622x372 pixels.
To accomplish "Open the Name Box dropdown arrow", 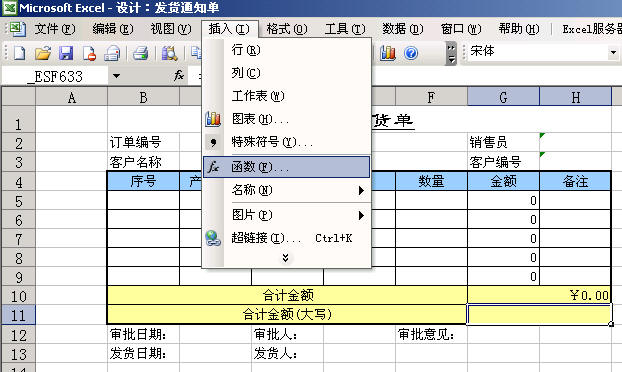I will coord(116,75).
